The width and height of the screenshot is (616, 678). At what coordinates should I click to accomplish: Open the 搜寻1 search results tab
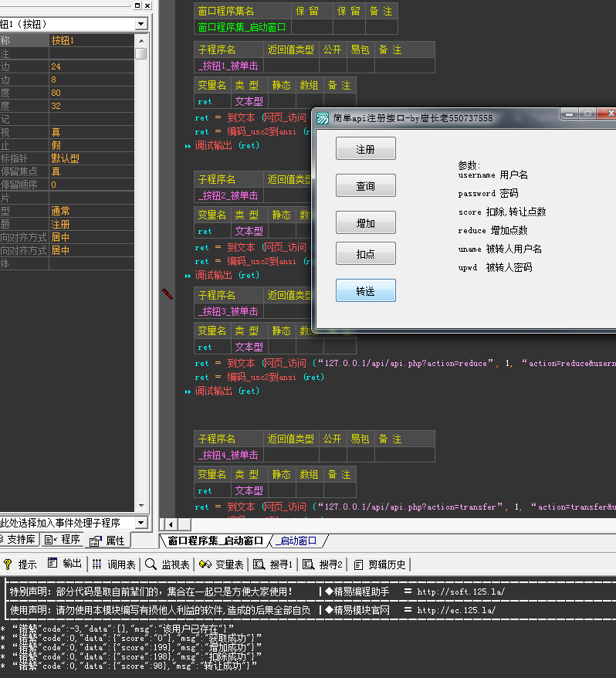[x=274, y=564]
